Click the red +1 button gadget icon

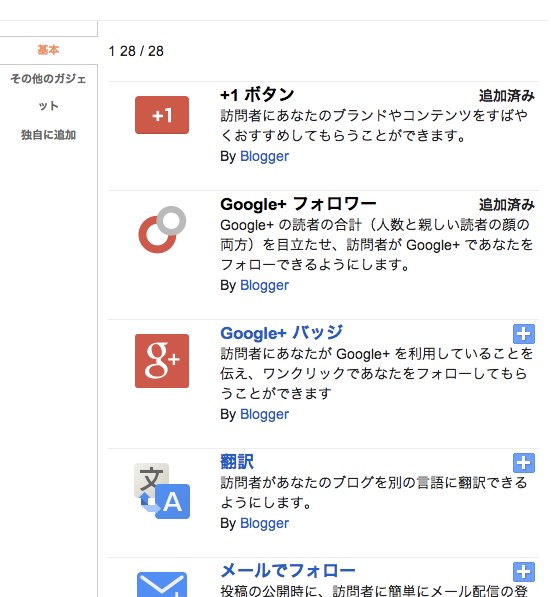tap(162, 115)
